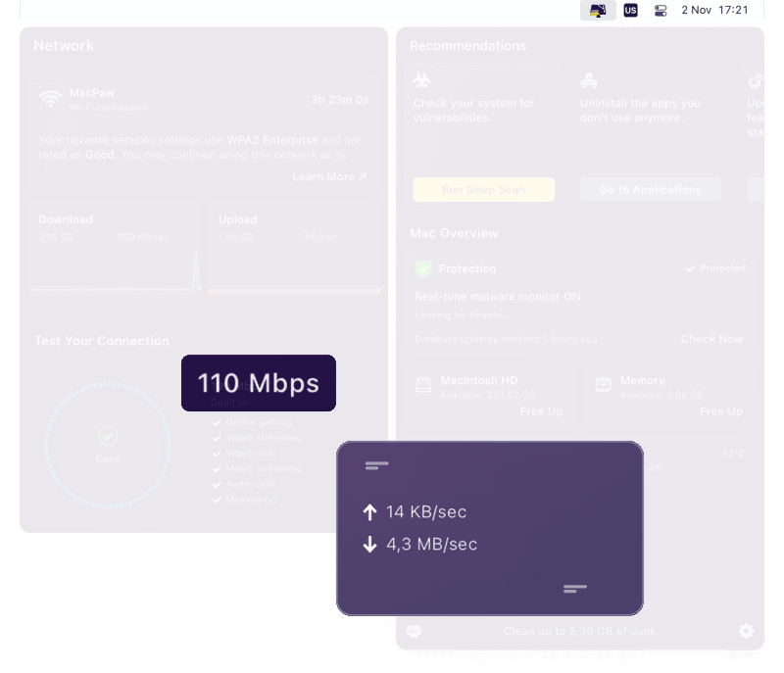The width and height of the screenshot is (784, 673).
Task: Click the Music streaming checklist item
Action: click(258, 468)
